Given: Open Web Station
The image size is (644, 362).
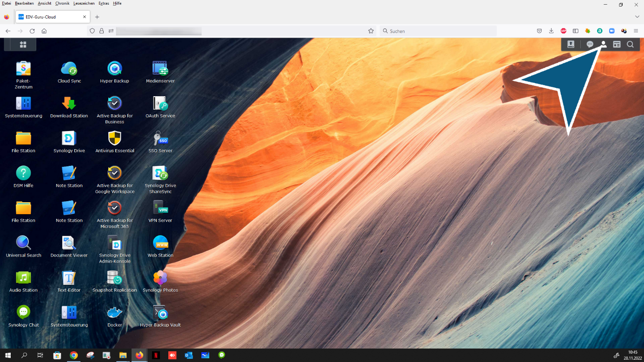Looking at the screenshot, I should [x=160, y=243].
